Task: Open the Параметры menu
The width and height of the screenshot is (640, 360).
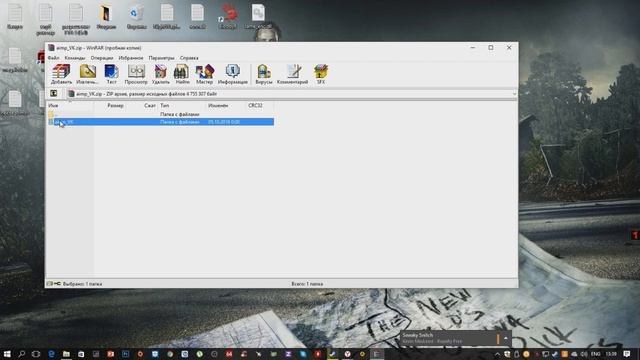Action: click(161, 58)
